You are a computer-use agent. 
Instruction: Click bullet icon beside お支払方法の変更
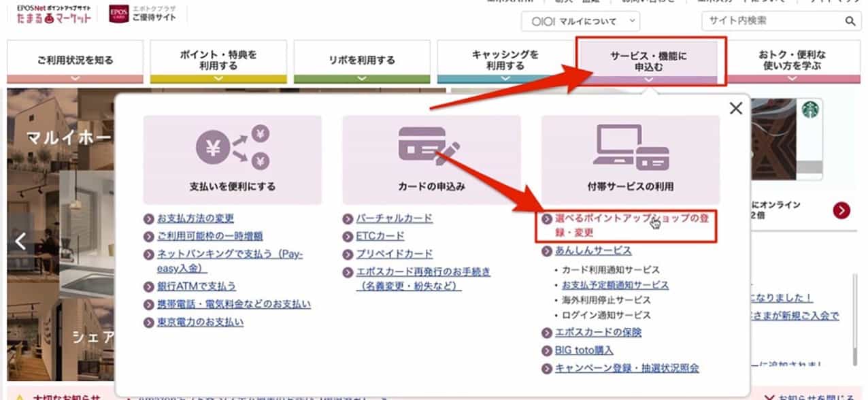(x=149, y=219)
